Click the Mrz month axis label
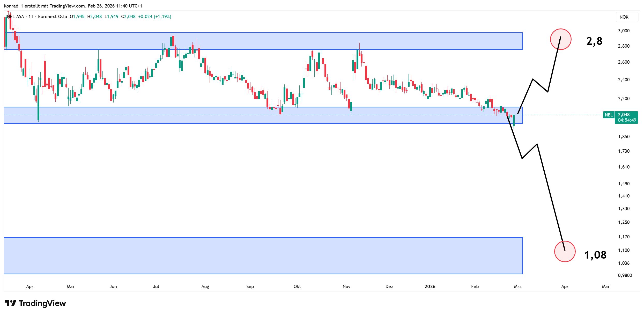 (x=517, y=287)
